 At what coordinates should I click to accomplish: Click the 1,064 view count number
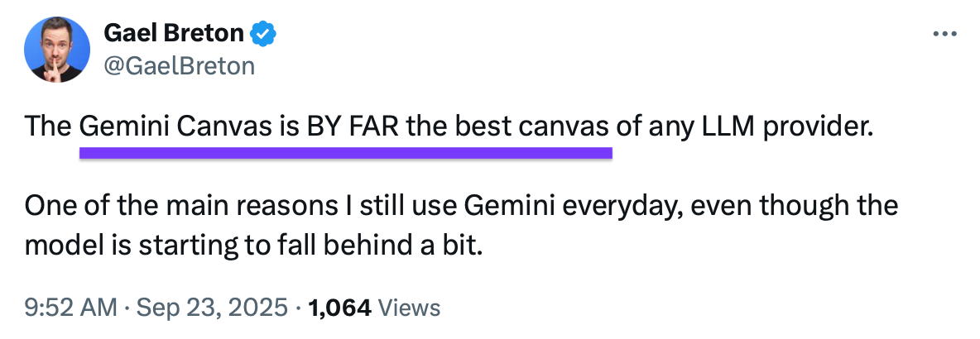click(339, 308)
